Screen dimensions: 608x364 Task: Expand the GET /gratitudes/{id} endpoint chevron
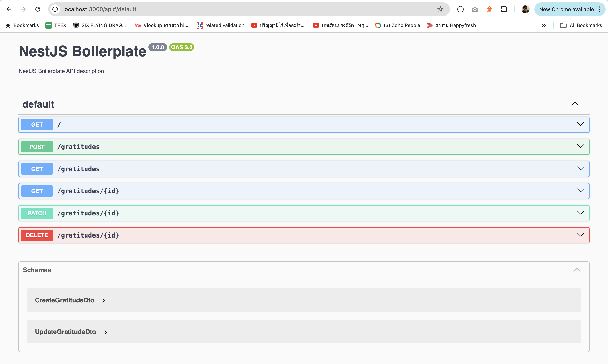[x=580, y=190]
